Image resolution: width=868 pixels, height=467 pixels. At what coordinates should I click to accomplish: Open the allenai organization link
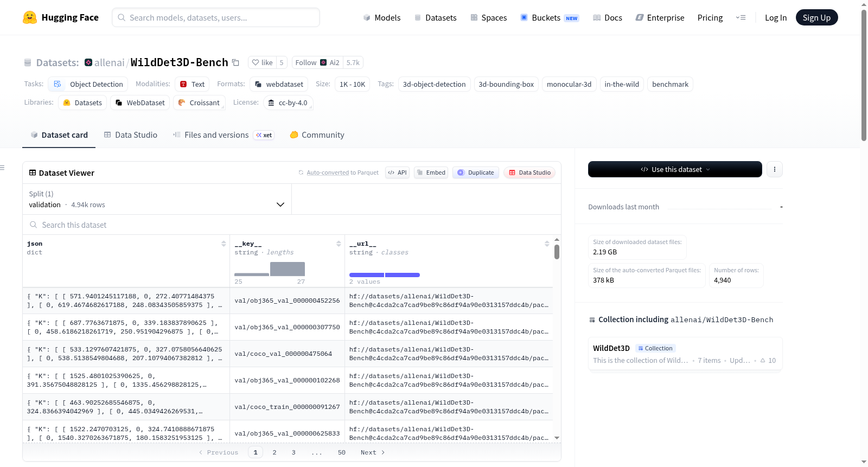pyautogui.click(x=110, y=62)
